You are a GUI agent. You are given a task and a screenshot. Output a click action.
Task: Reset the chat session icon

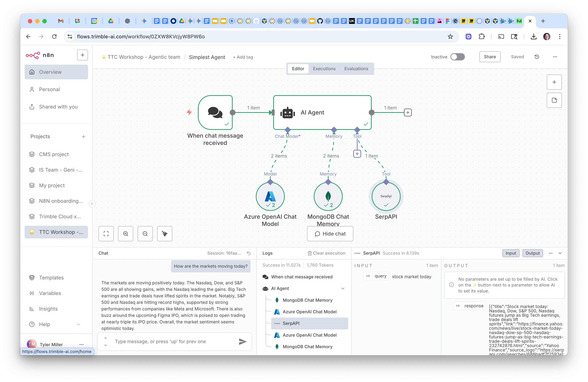coord(249,253)
